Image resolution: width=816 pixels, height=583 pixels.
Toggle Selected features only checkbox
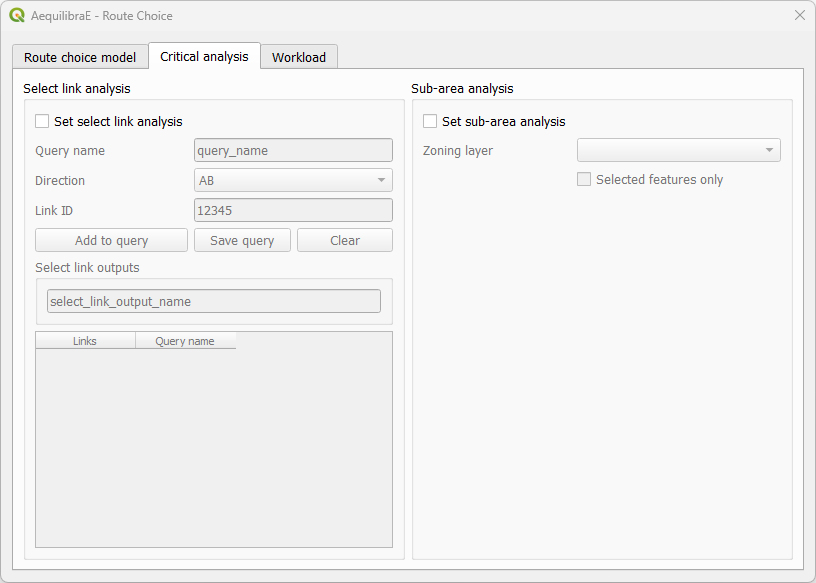[x=584, y=180]
